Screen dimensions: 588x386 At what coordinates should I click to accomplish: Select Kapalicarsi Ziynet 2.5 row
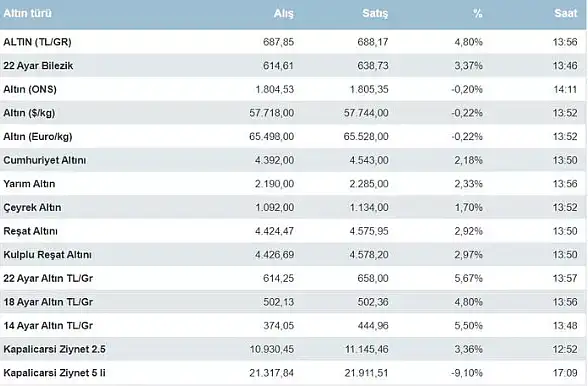point(293,349)
